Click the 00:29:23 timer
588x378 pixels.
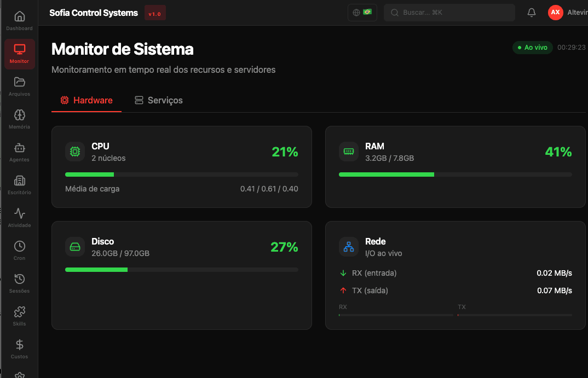[x=572, y=48]
